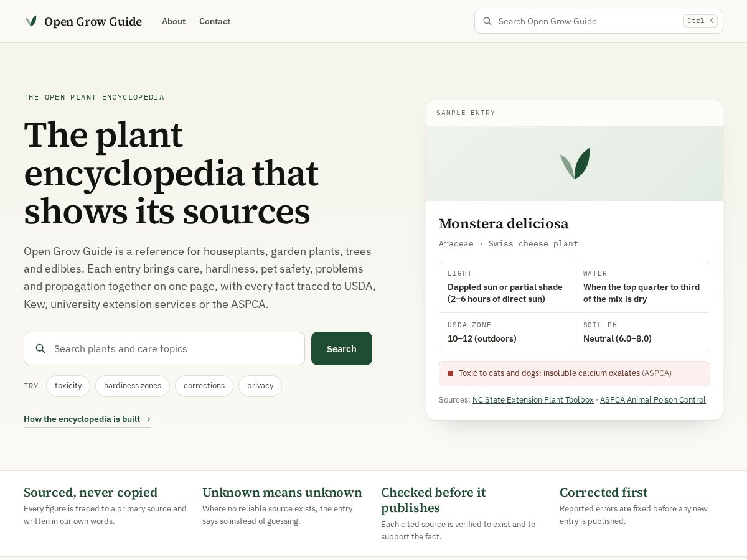This screenshot has height=560, width=747.
Task: Click the main headline about showing sources
Action: [x=171, y=173]
